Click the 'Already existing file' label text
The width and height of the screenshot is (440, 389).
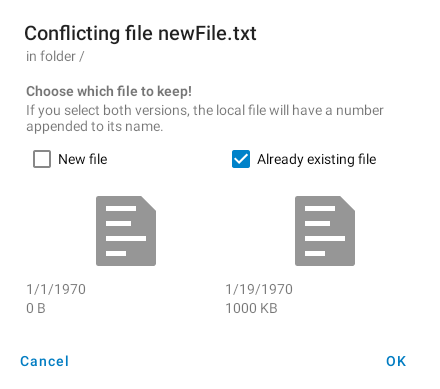coord(317,159)
